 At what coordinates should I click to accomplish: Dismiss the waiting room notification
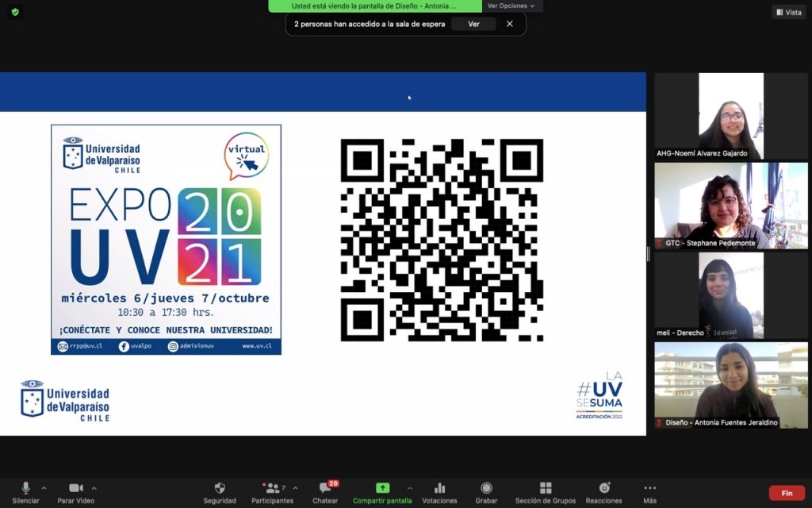[510, 24]
